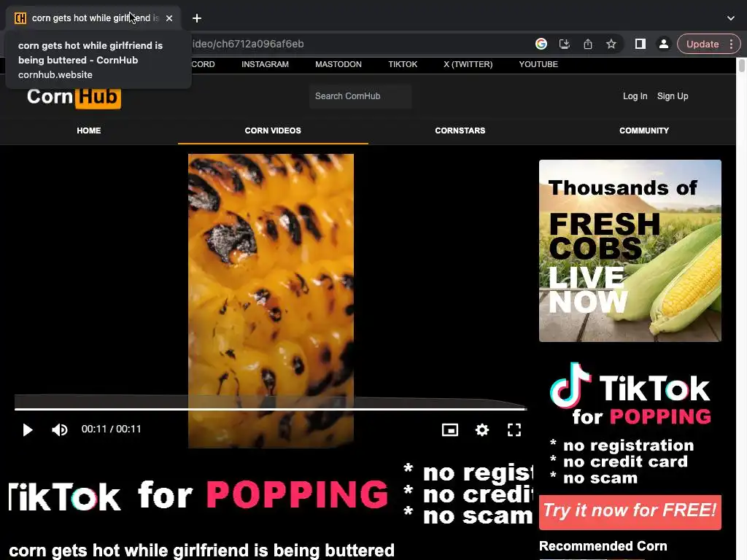Click the 00:11 / 00:11 time display
Viewport: 747px width, 560px height.
coord(112,429)
